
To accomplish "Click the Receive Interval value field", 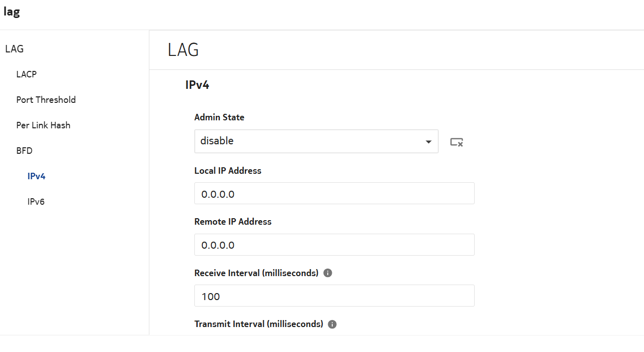I will 334,296.
